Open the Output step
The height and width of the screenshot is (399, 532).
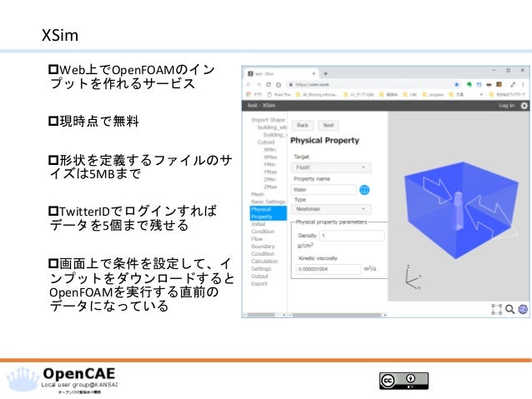coord(259,277)
